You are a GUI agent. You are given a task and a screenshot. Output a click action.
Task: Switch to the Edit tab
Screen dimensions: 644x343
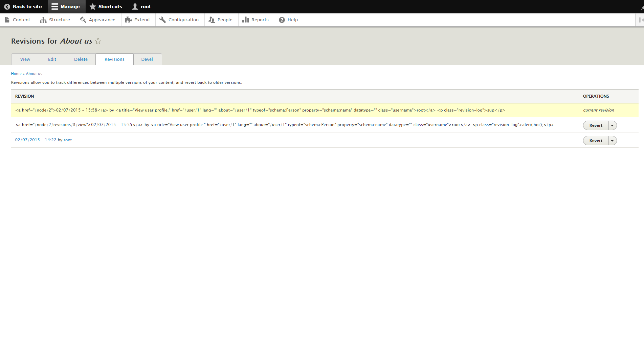(x=52, y=59)
